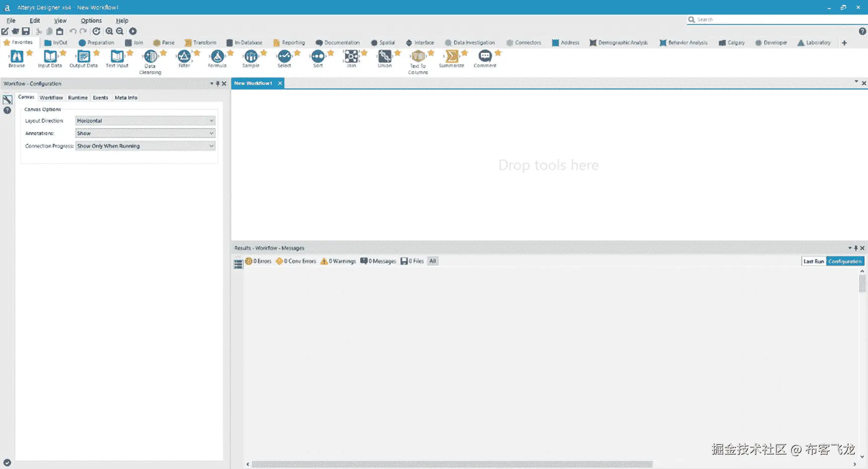Open the Results panel options arrow
The image size is (868, 469).
point(850,248)
